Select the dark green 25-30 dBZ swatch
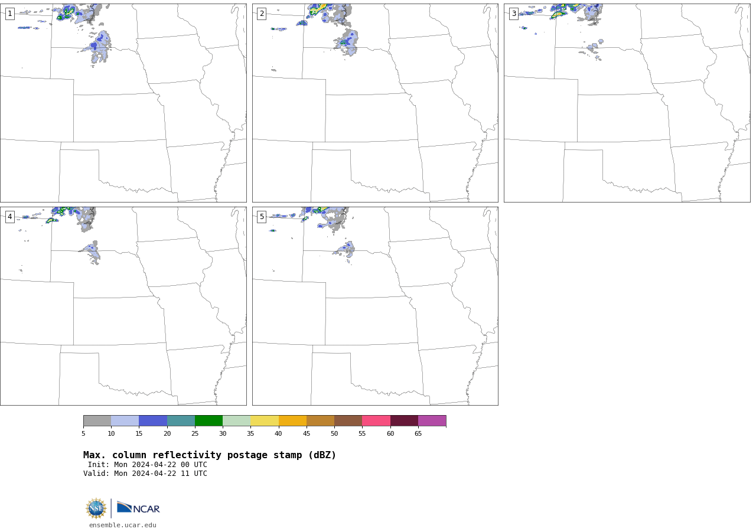 tap(208, 421)
